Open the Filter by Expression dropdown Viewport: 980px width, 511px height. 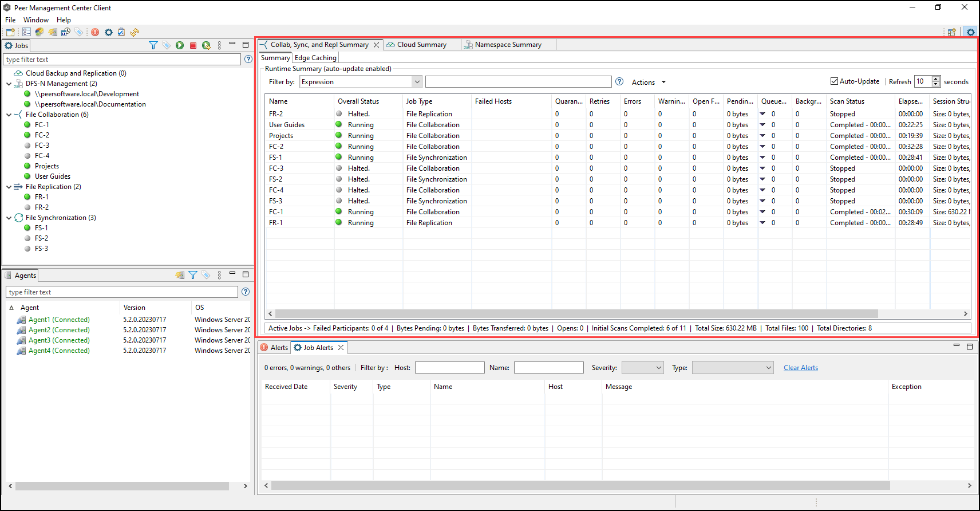[417, 82]
